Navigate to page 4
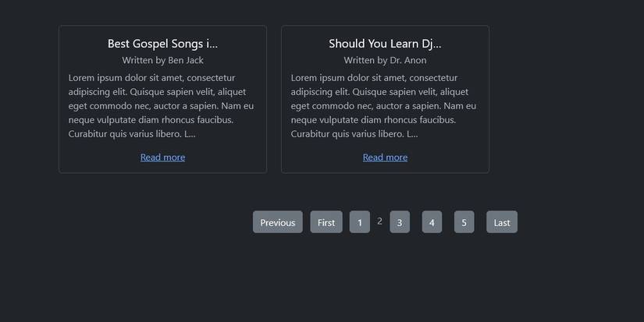The width and height of the screenshot is (644, 322). point(432,222)
